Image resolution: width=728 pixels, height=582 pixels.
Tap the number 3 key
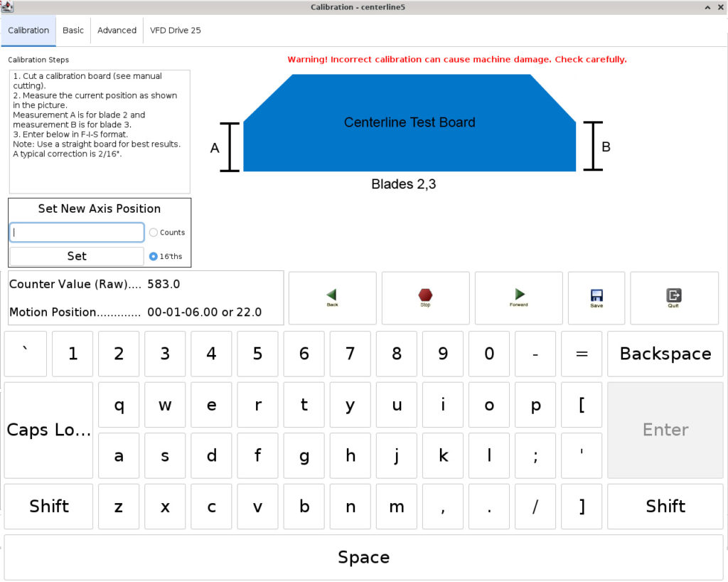pyautogui.click(x=165, y=354)
